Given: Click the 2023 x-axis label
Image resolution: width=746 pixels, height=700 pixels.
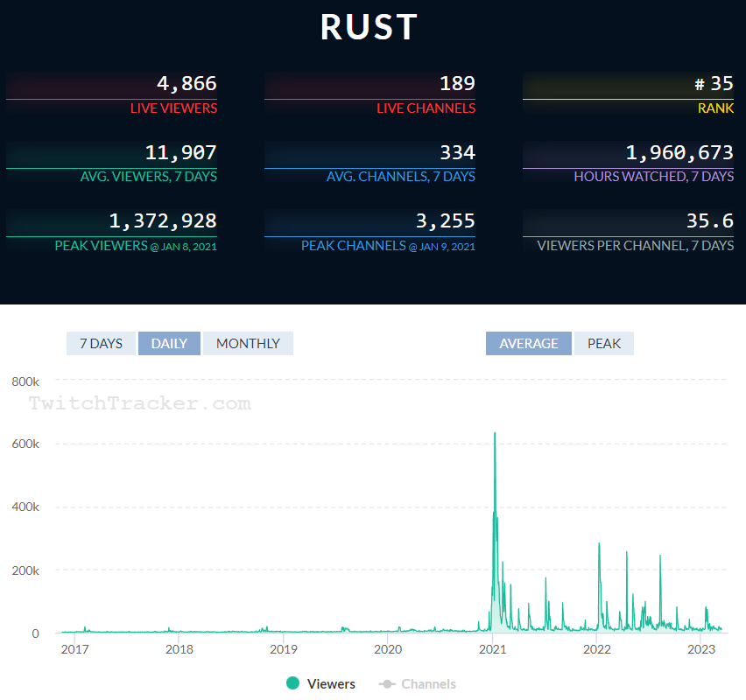Looking at the screenshot, I should pos(701,649).
